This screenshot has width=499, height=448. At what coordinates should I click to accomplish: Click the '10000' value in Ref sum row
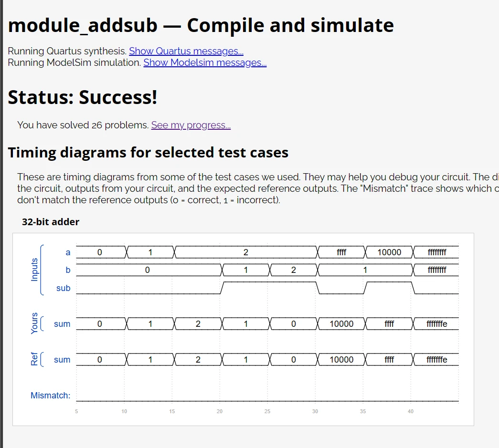[x=341, y=360]
